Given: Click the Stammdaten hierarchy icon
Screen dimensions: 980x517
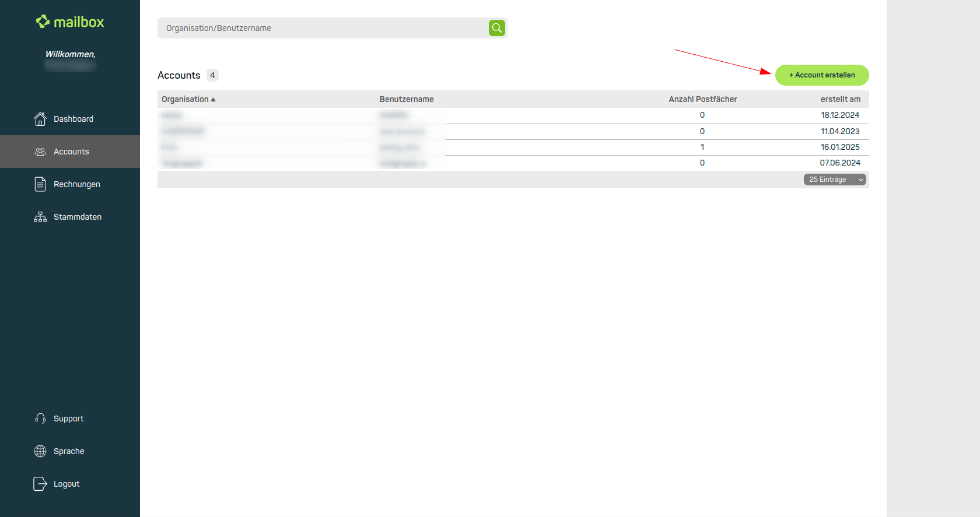Looking at the screenshot, I should tap(40, 217).
